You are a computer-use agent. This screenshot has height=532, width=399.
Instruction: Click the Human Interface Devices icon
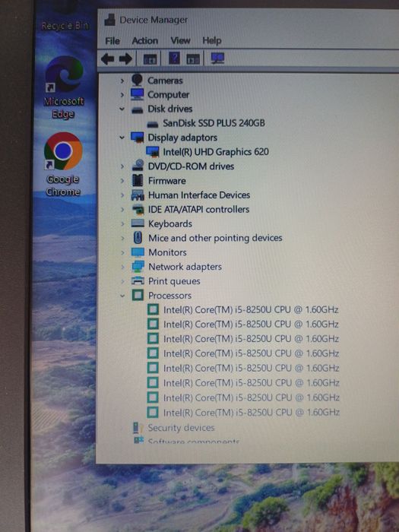click(138, 195)
